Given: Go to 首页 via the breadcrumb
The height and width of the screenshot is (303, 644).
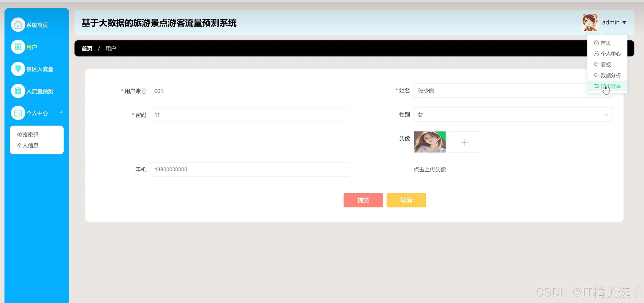Looking at the screenshot, I should click(x=87, y=48).
